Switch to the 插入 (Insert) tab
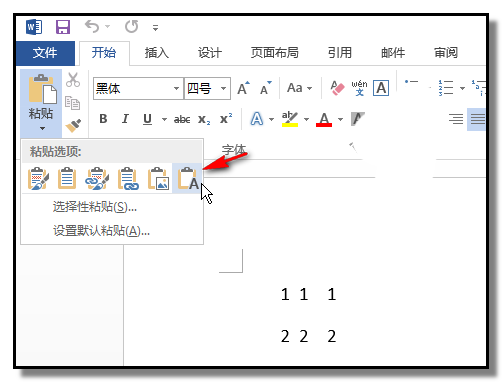Screen dimensions: 502x382 [x=157, y=53]
